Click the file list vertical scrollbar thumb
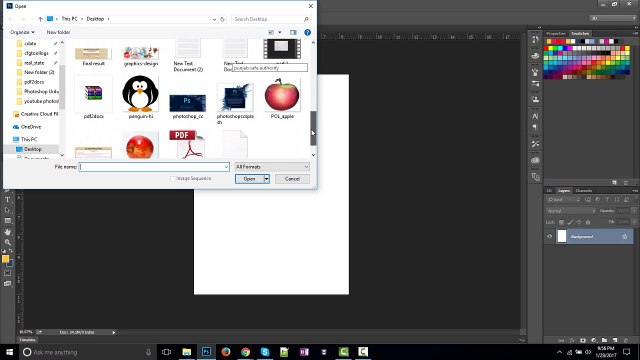 pos(313,128)
